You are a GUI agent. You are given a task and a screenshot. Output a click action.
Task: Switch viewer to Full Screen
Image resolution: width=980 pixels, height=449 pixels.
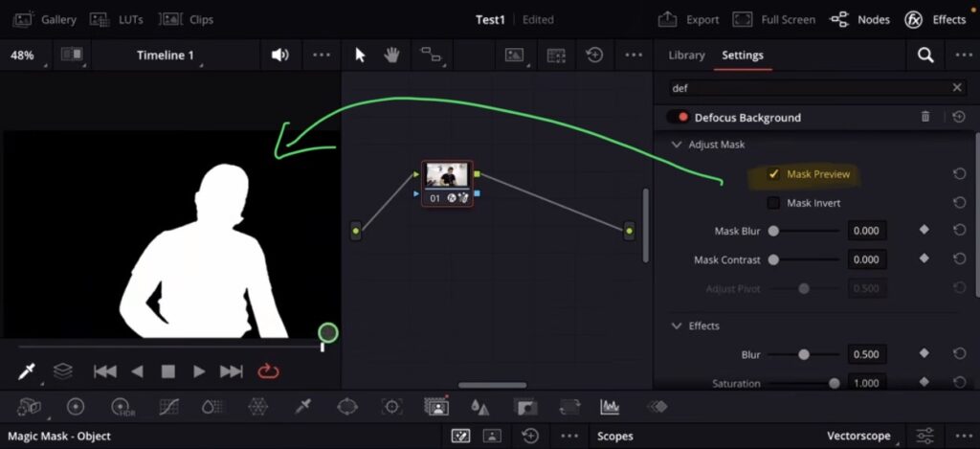pyautogui.click(x=773, y=19)
